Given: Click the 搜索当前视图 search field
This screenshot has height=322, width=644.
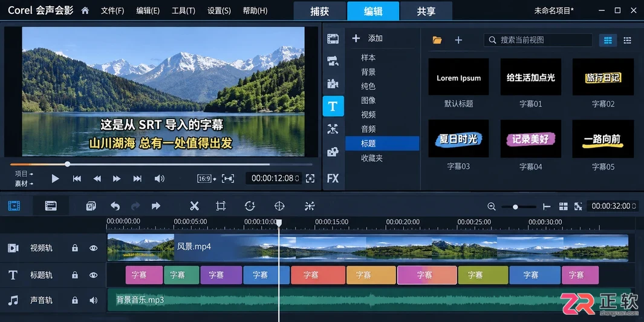Looking at the screenshot, I should click(x=538, y=40).
